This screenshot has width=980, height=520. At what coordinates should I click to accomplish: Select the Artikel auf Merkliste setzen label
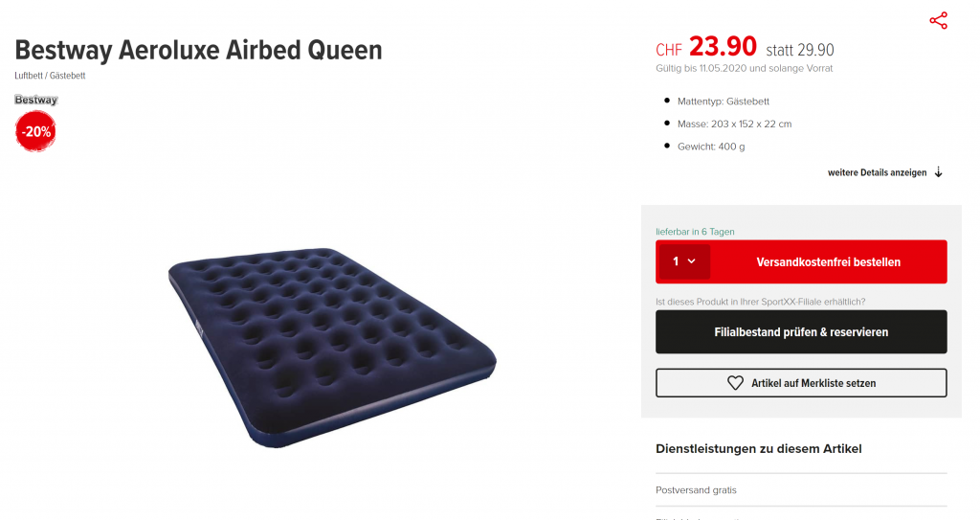pos(813,383)
